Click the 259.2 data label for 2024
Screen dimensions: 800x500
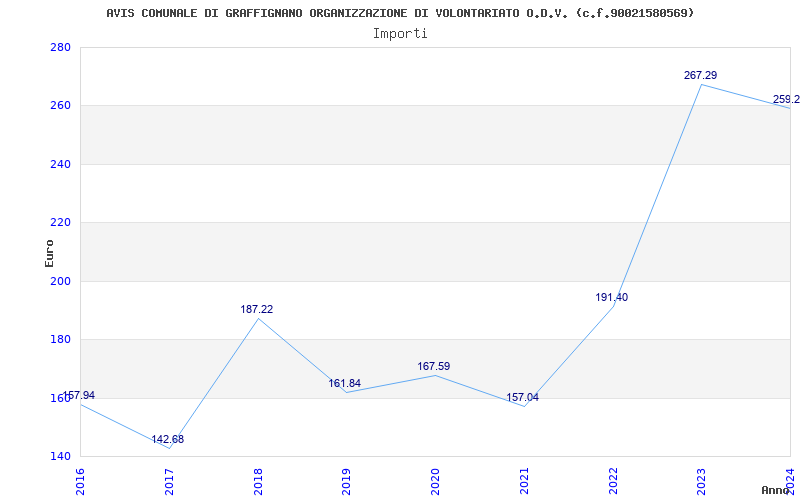(x=786, y=99)
